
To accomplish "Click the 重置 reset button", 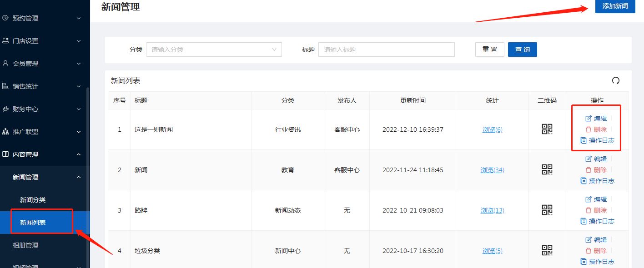I will 489,50.
